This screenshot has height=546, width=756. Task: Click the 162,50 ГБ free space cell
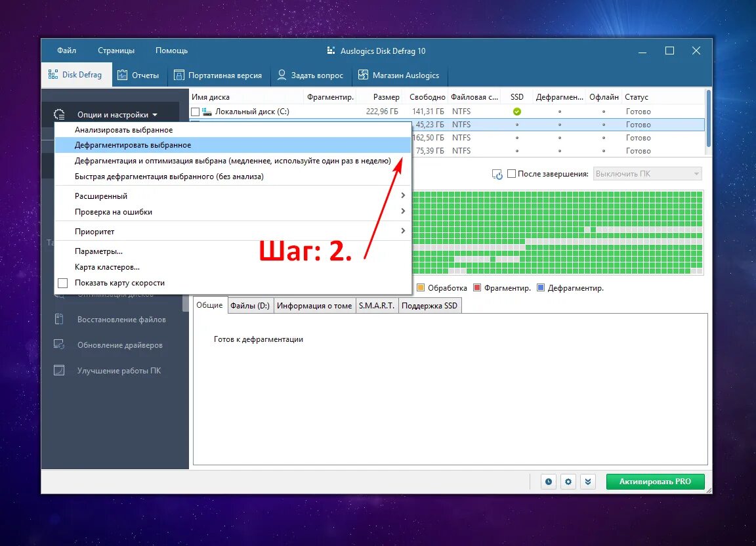[429, 137]
